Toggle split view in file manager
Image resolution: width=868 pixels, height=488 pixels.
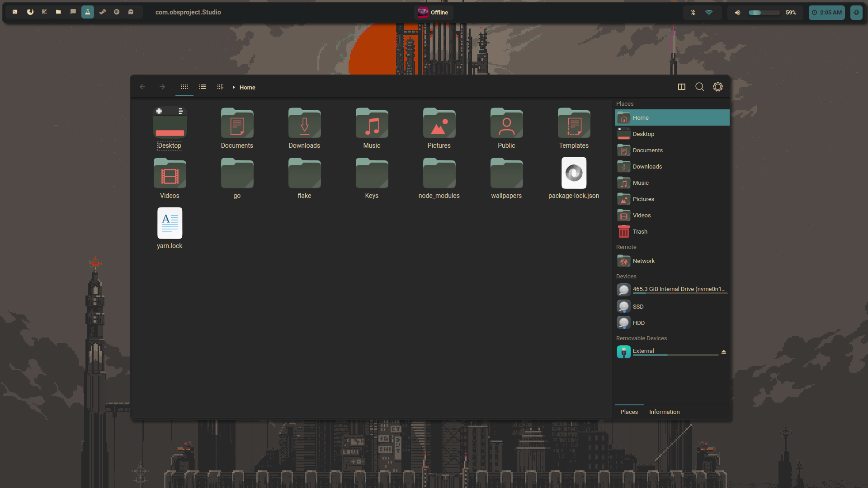click(682, 87)
